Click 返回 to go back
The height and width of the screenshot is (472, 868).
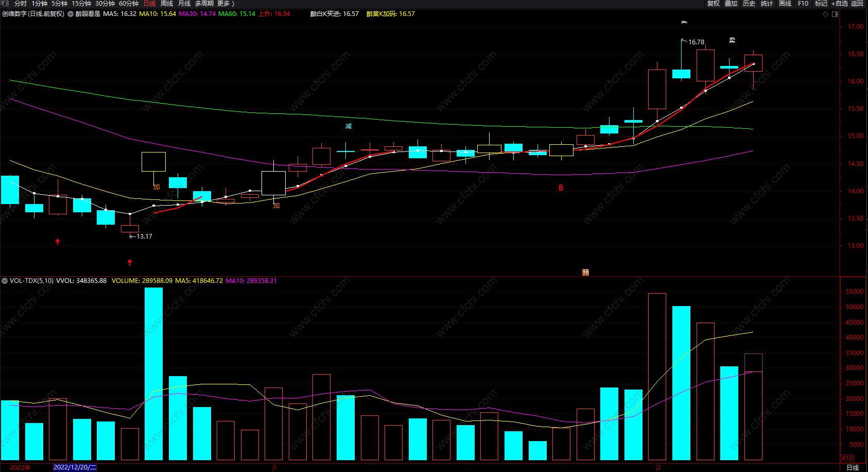coord(857,4)
